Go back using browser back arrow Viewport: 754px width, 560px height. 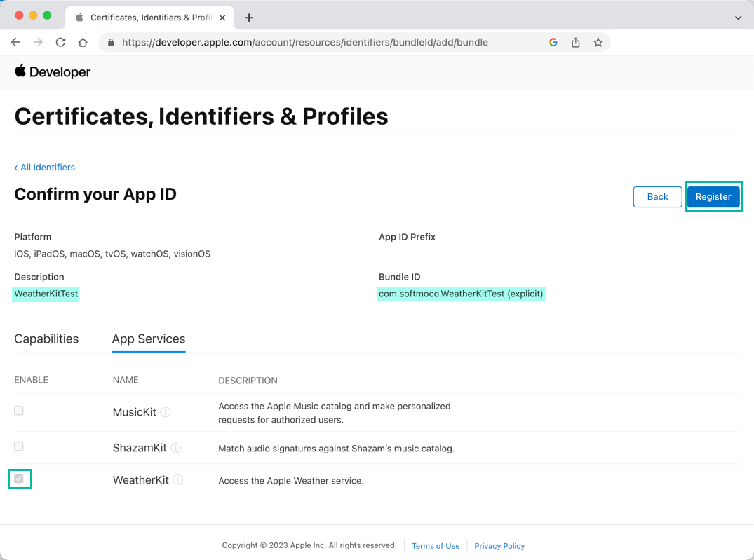(x=15, y=42)
